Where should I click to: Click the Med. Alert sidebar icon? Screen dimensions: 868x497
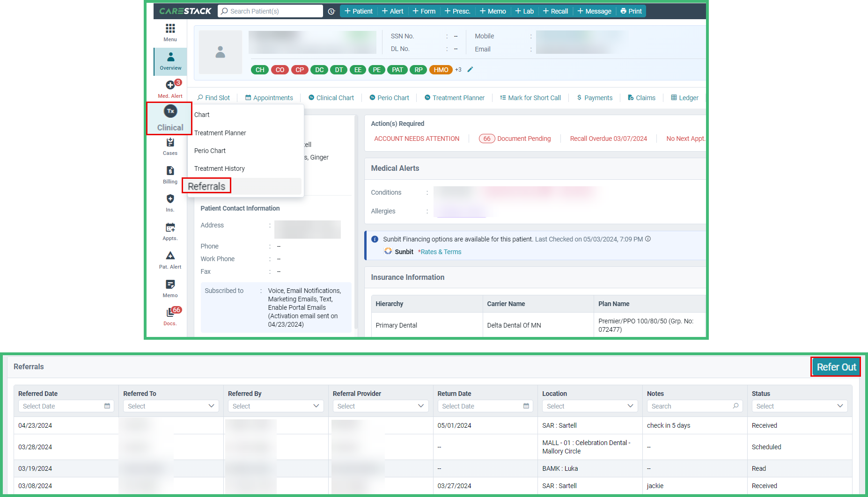pos(170,86)
